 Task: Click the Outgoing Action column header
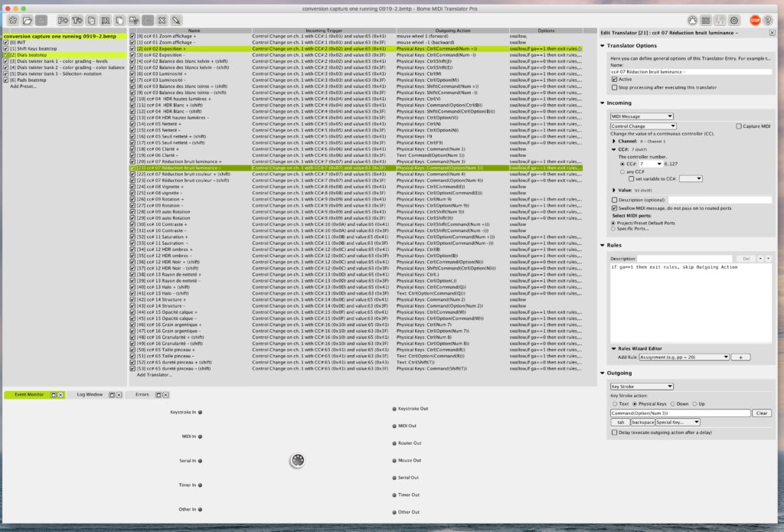452,31
